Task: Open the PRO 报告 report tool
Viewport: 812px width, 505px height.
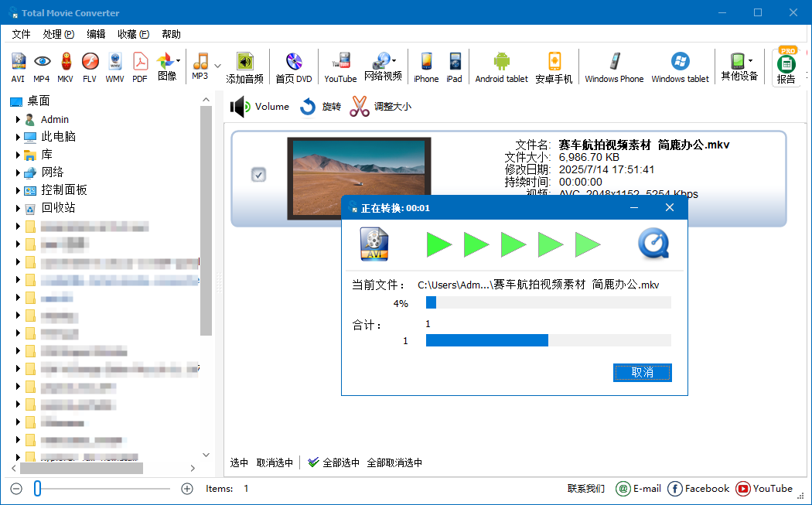Action: click(786, 66)
